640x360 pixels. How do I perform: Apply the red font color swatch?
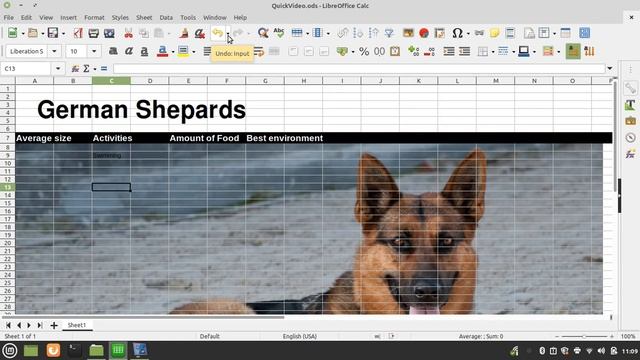click(162, 51)
